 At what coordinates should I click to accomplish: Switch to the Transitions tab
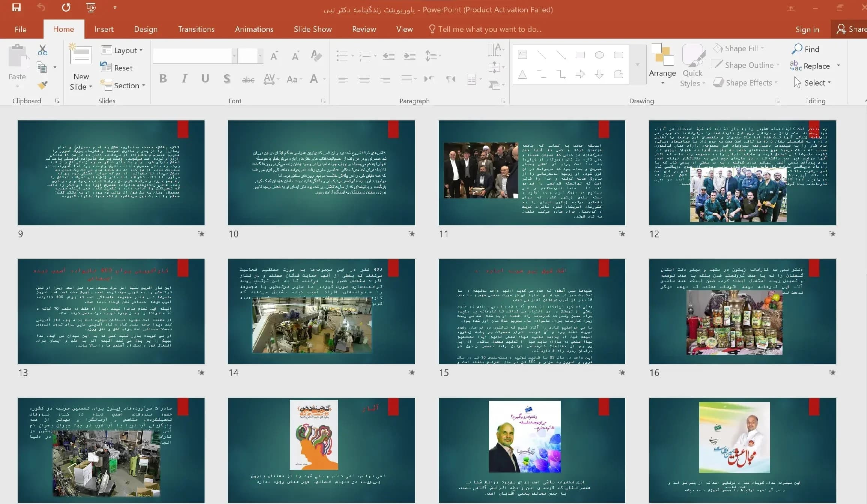(x=196, y=29)
